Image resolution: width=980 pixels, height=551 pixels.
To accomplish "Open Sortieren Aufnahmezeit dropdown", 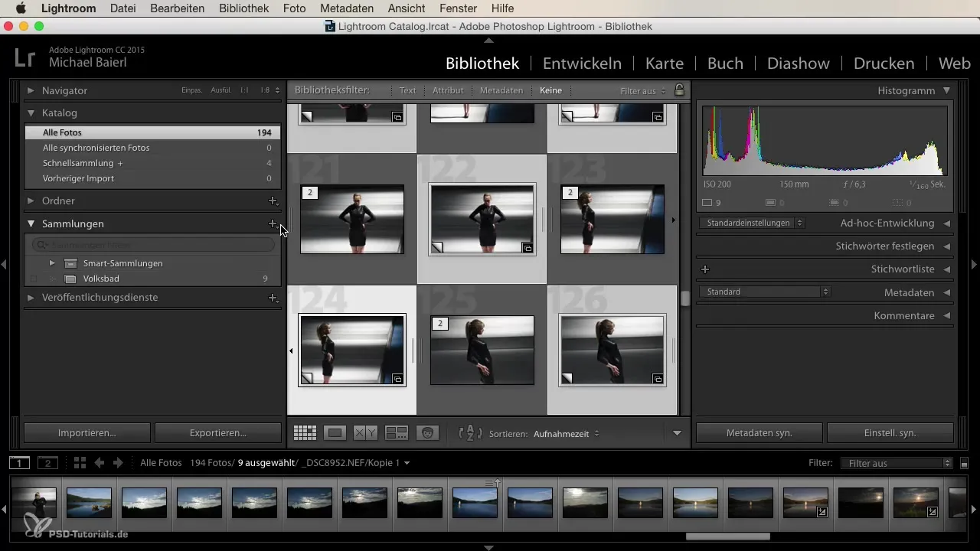I will tap(567, 434).
